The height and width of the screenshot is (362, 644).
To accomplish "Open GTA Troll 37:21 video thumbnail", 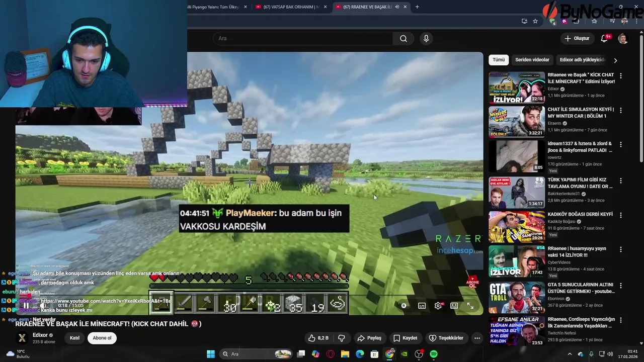I will [517, 298].
